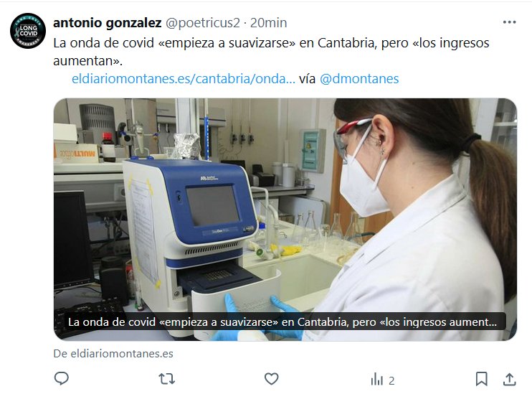Open the Long Covid profile avatar
The height and width of the screenshot is (399, 532).
click(x=28, y=31)
